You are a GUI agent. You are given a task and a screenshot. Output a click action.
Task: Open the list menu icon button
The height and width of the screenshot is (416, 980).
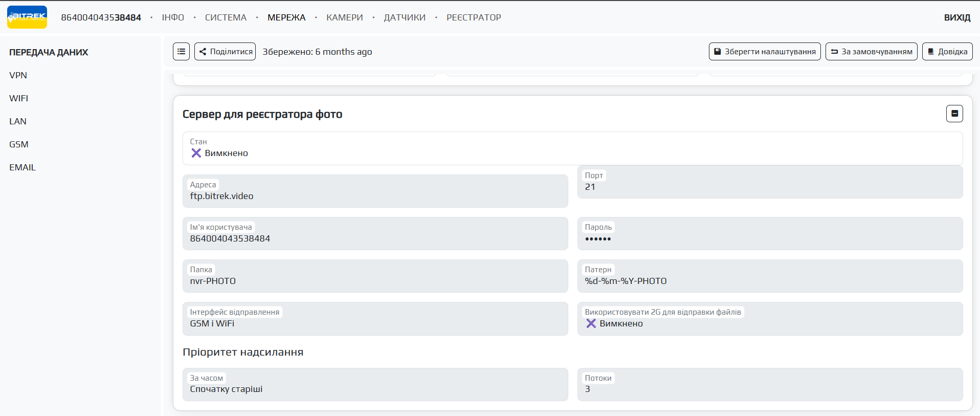(x=181, y=52)
